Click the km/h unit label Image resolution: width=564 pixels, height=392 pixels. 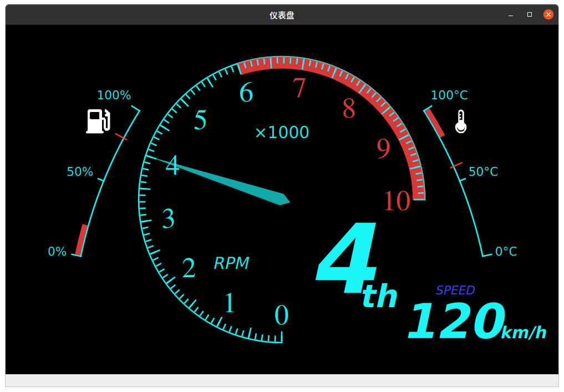524,333
